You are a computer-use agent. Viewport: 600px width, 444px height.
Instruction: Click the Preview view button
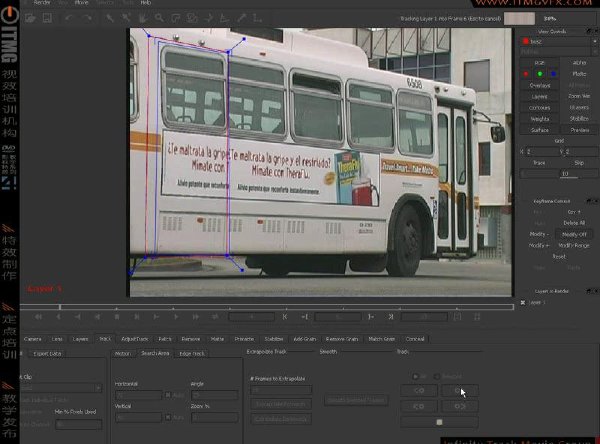[579, 130]
